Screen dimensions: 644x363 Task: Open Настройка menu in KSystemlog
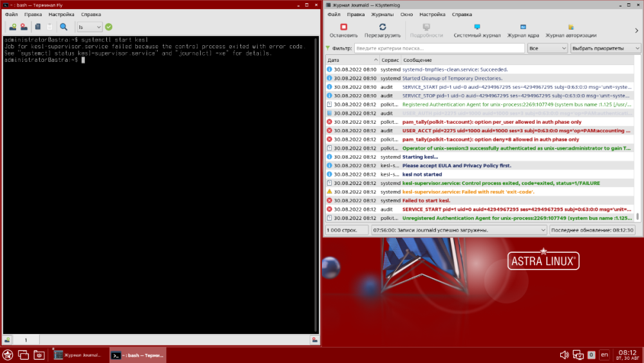point(432,14)
